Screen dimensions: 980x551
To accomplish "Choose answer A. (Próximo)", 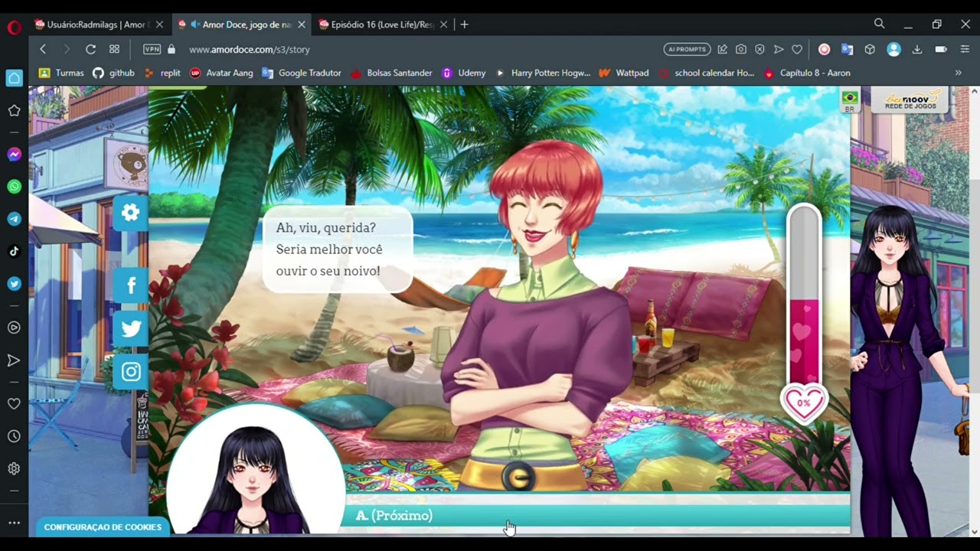I will point(597,516).
